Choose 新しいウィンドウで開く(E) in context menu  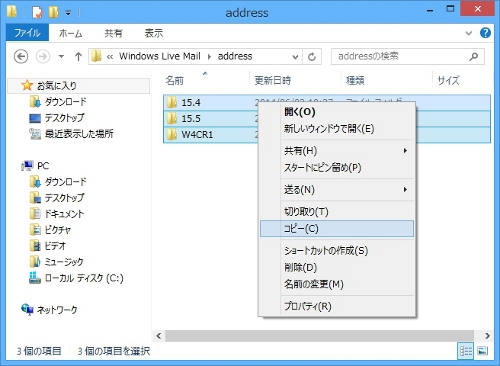point(337,128)
